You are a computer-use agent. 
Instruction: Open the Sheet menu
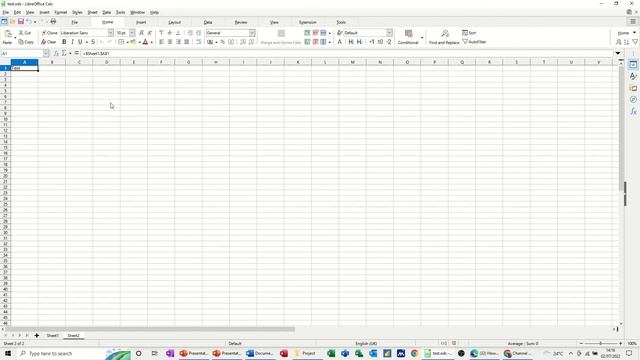(93, 12)
